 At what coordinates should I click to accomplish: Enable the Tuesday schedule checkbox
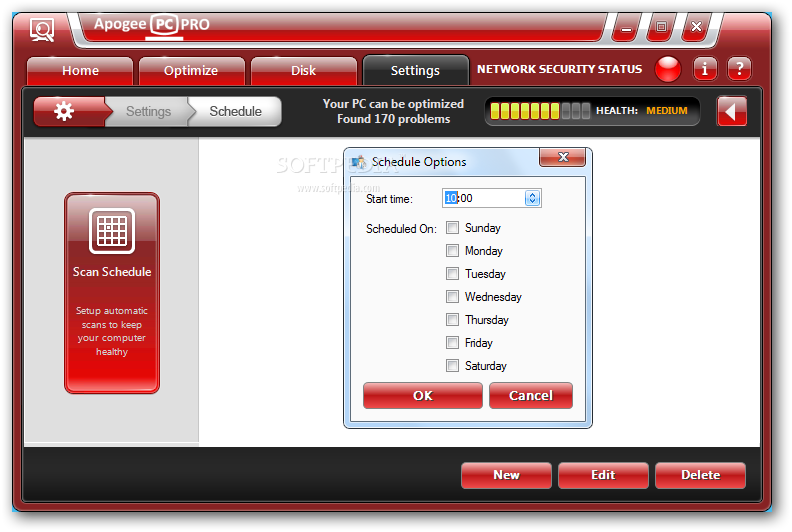(x=452, y=274)
